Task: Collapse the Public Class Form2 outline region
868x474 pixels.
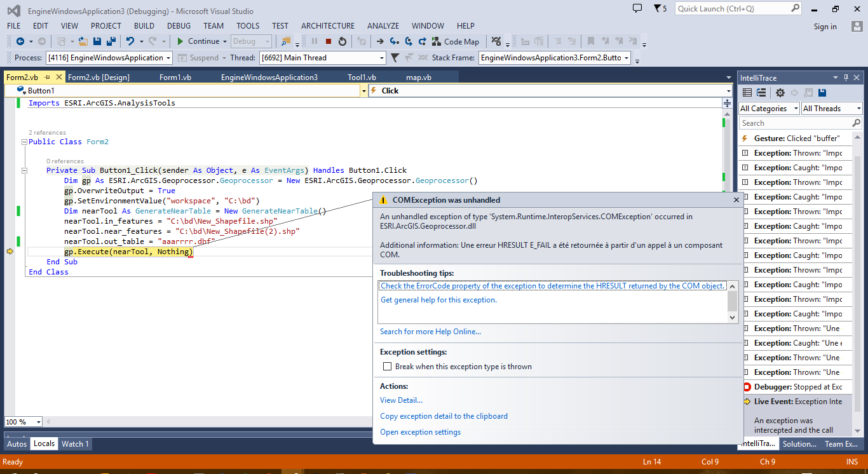Action: 24,142
